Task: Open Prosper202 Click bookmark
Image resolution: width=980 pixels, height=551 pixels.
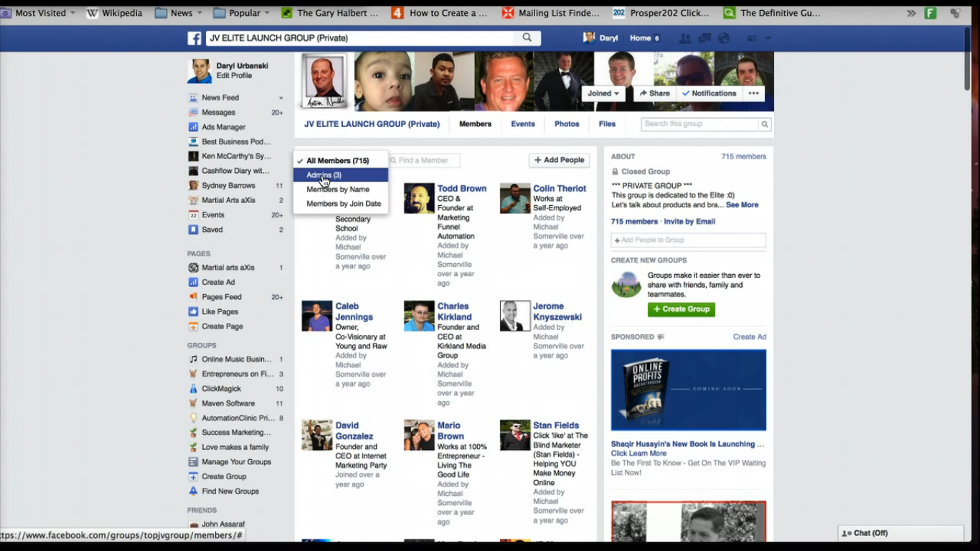Action: (x=661, y=13)
